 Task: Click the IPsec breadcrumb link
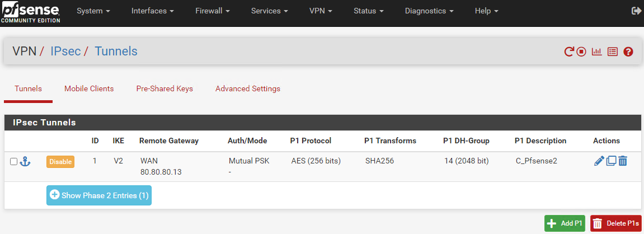click(65, 52)
